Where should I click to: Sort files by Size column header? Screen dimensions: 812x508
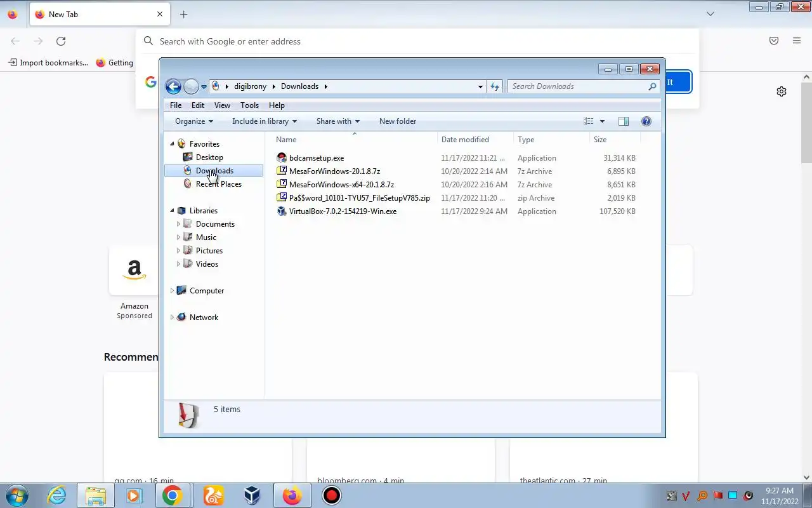(600, 140)
